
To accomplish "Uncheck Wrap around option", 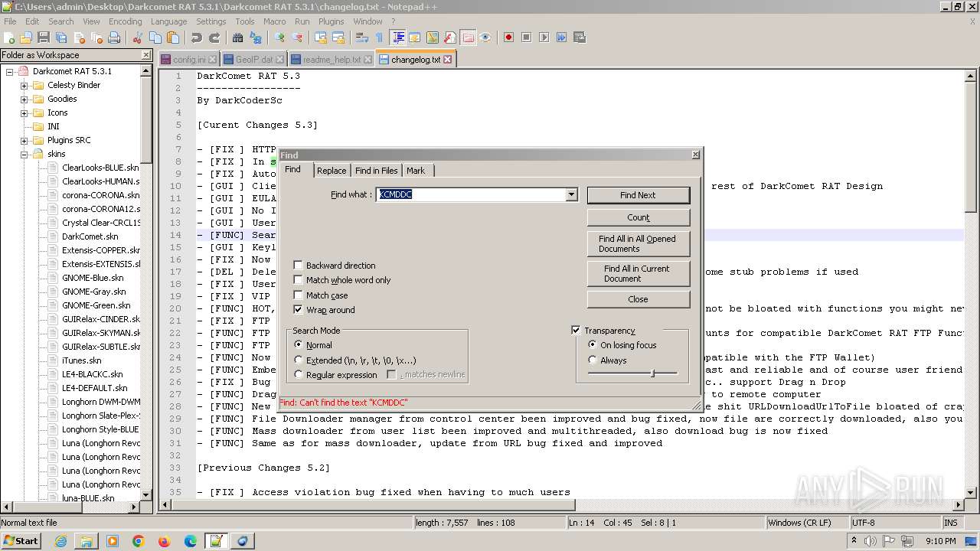I will click(x=299, y=310).
